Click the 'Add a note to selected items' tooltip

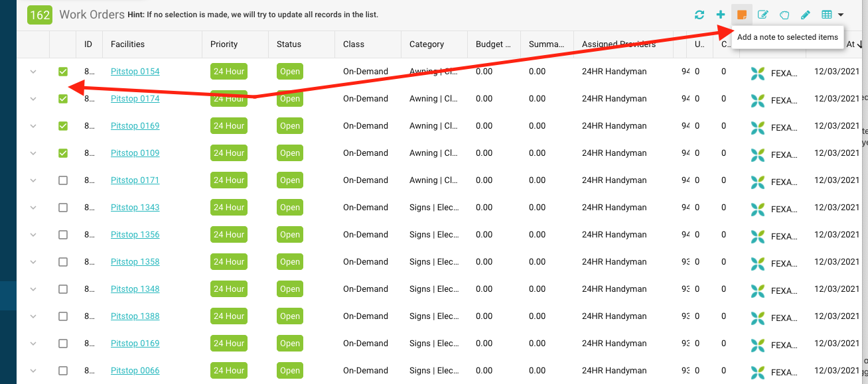pos(788,37)
